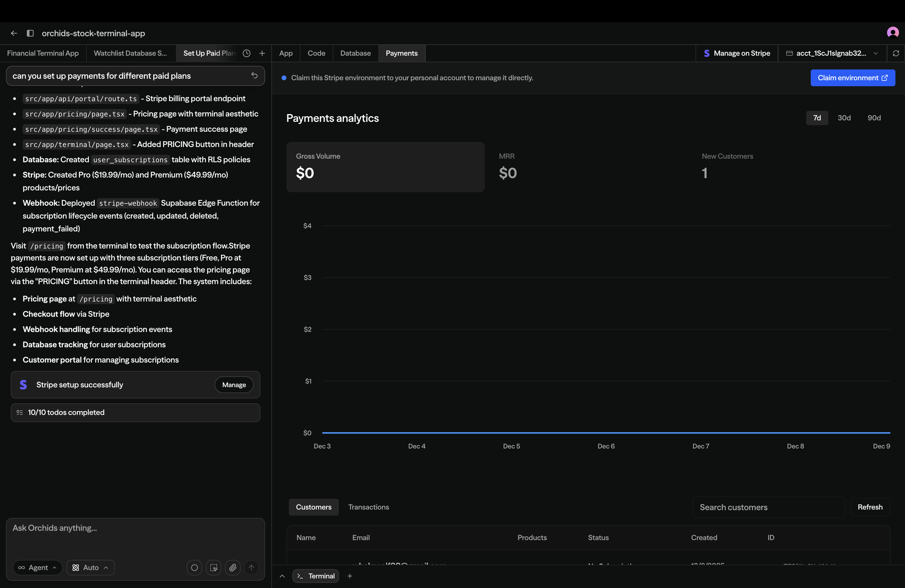Expand the Auto model selector
The width and height of the screenshot is (905, 588).
point(90,567)
